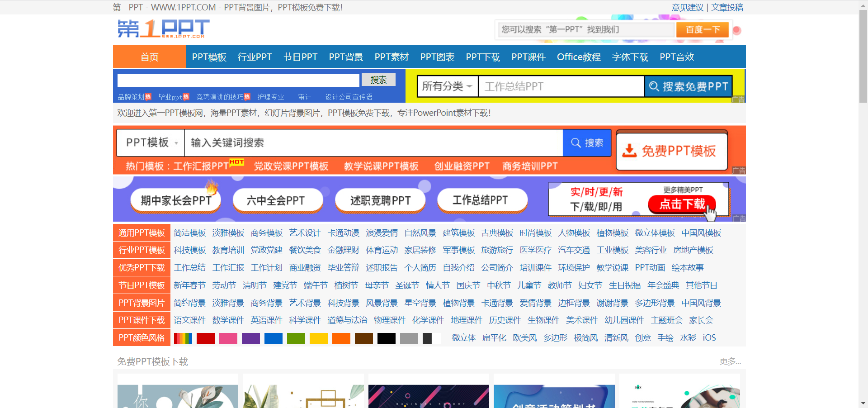Image resolution: width=868 pixels, height=408 pixels.
Task: Select the black color swatch
Action: (387, 338)
